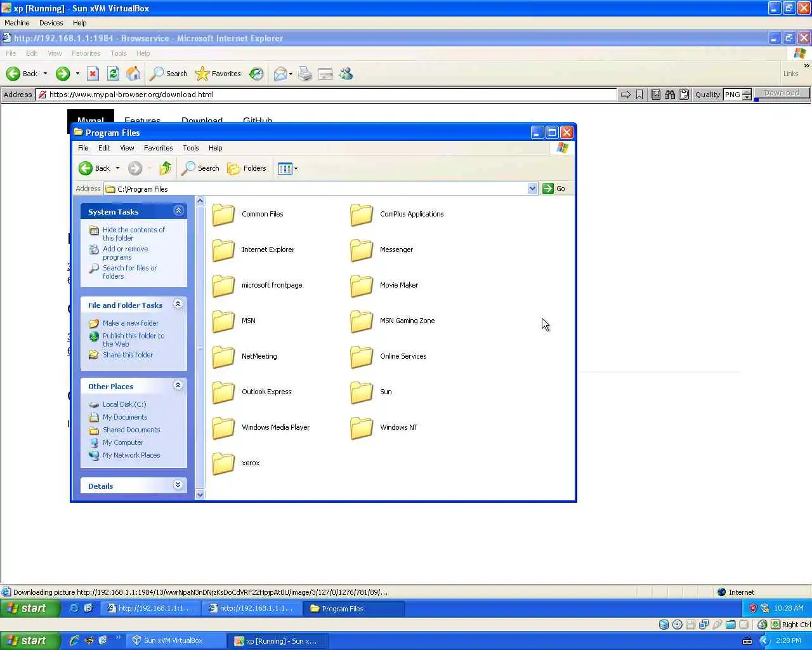Viewport: 812px width, 650px height.
Task: Click the binoculars find icon in Browservice bar
Action: (x=670, y=95)
